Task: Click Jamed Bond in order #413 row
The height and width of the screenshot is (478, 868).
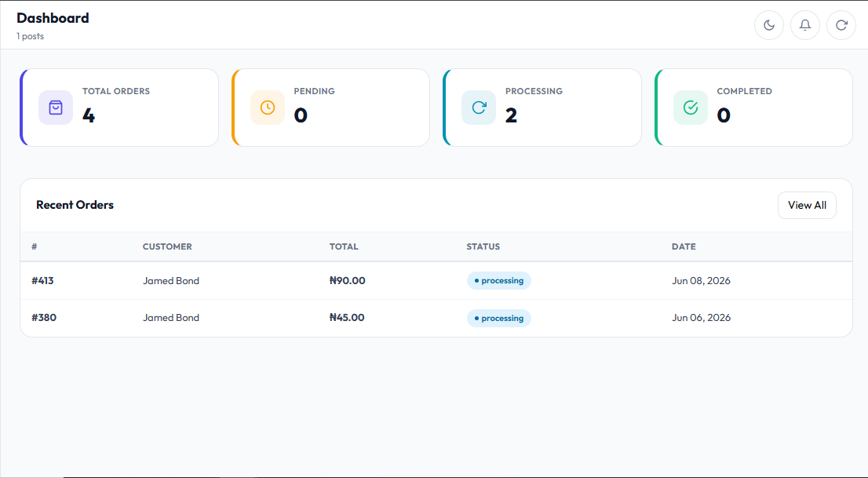Action: pos(171,281)
